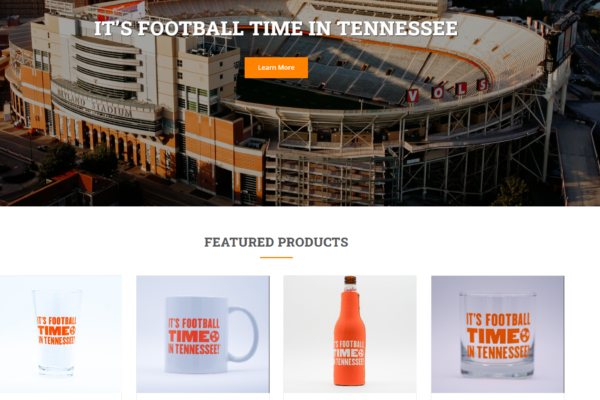600x400 pixels.
Task: Click the tri-star logo on pint glass
Action: point(72,330)
